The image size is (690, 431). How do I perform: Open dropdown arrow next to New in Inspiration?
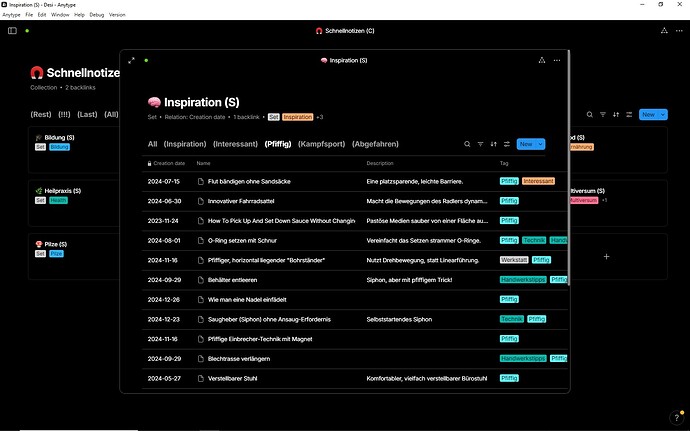tap(540, 144)
